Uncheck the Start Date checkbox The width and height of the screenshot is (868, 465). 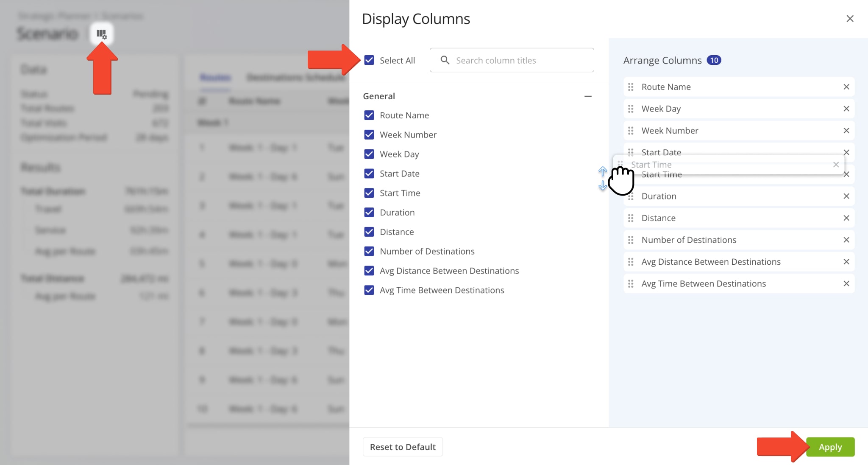(369, 174)
